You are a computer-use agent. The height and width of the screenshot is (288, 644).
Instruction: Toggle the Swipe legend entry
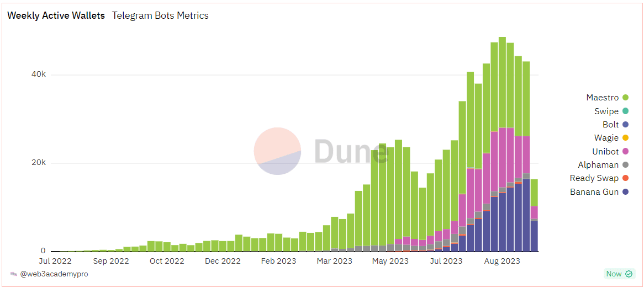[611, 111]
